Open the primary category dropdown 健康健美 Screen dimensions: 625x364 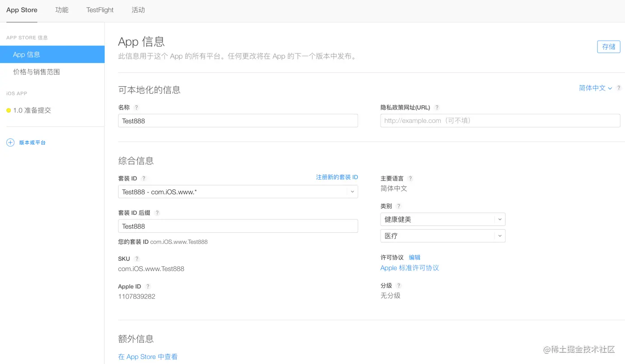click(443, 219)
